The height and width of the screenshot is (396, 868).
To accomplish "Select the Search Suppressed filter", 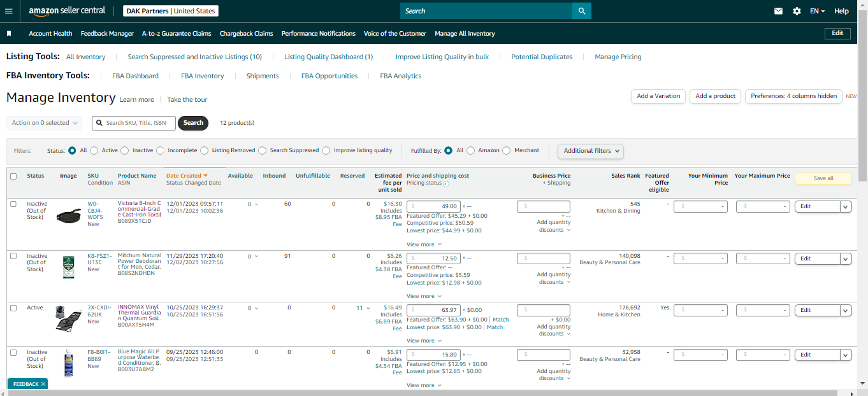I will [262, 151].
